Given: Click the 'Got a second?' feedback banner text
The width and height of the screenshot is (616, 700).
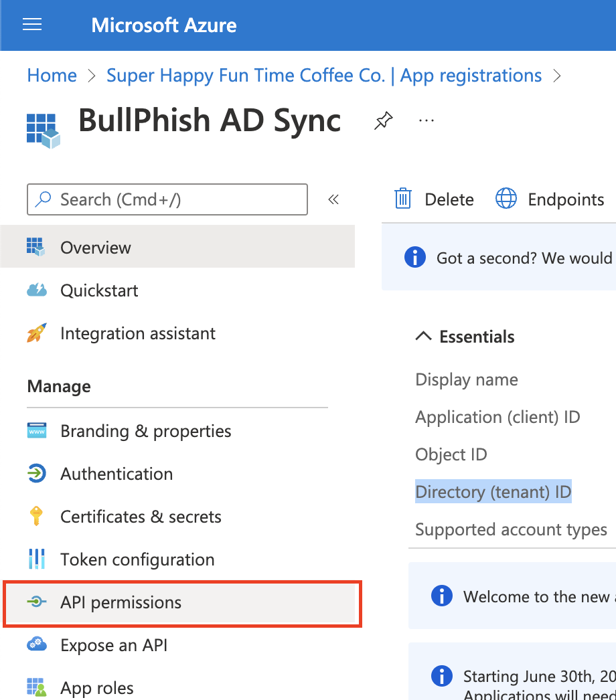Looking at the screenshot, I should coord(524,258).
